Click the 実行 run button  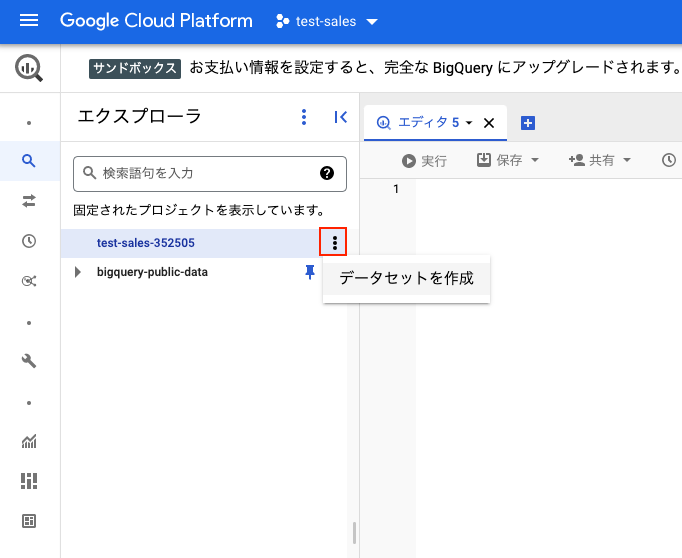[424, 161]
